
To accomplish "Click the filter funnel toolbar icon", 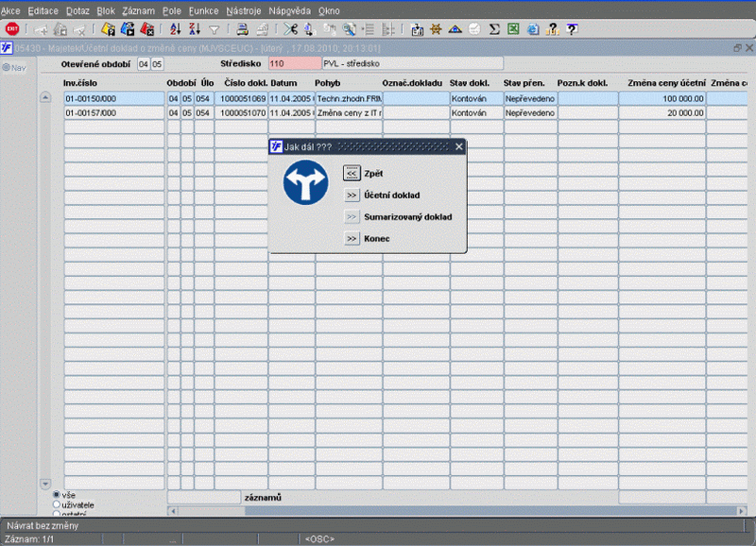I will pyautogui.click(x=215, y=29).
